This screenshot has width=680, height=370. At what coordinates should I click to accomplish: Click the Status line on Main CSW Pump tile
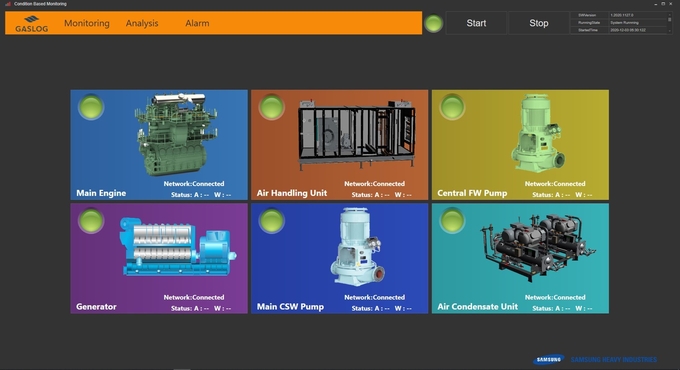pos(382,308)
